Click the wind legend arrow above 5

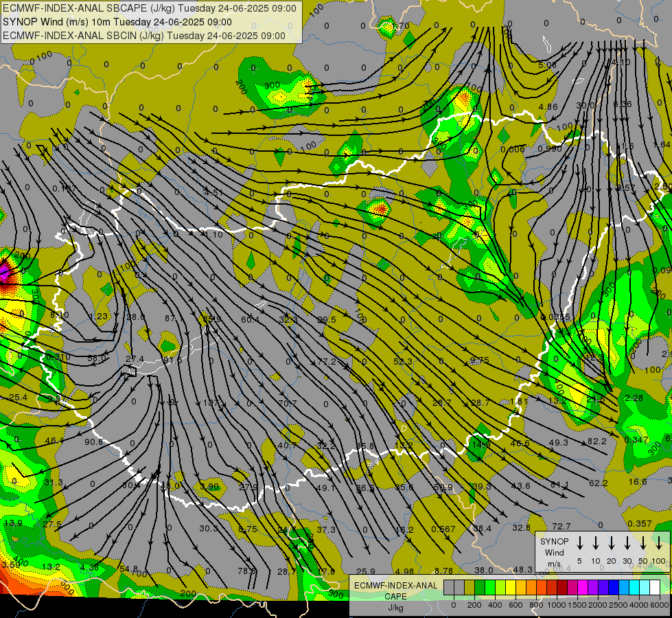[579, 543]
